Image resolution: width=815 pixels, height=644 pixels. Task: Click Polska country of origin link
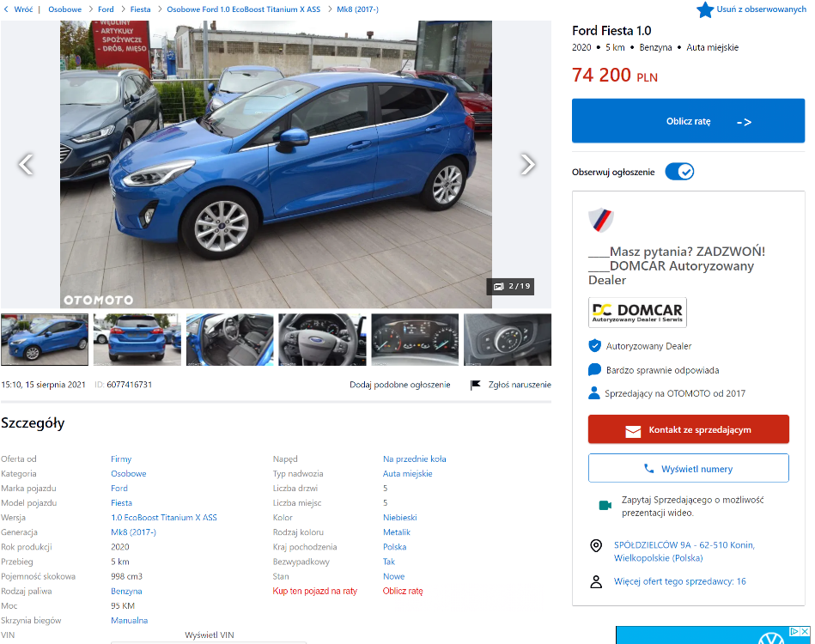[x=394, y=547]
